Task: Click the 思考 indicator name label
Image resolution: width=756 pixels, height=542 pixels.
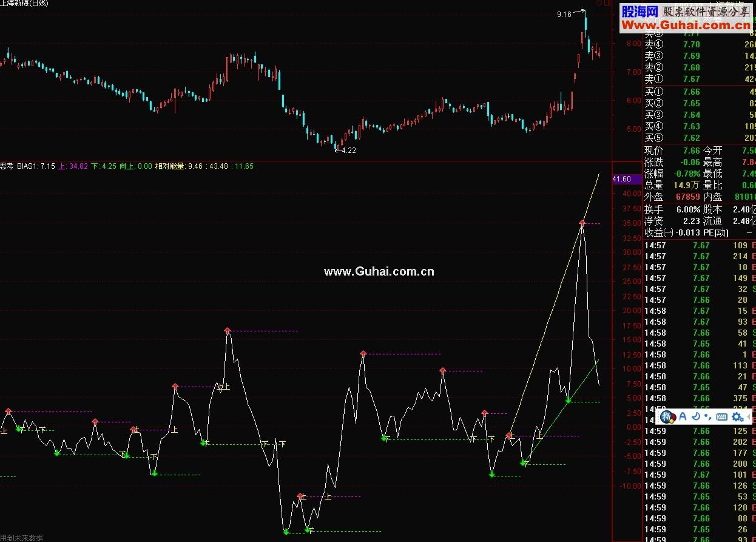Action: 7,166
